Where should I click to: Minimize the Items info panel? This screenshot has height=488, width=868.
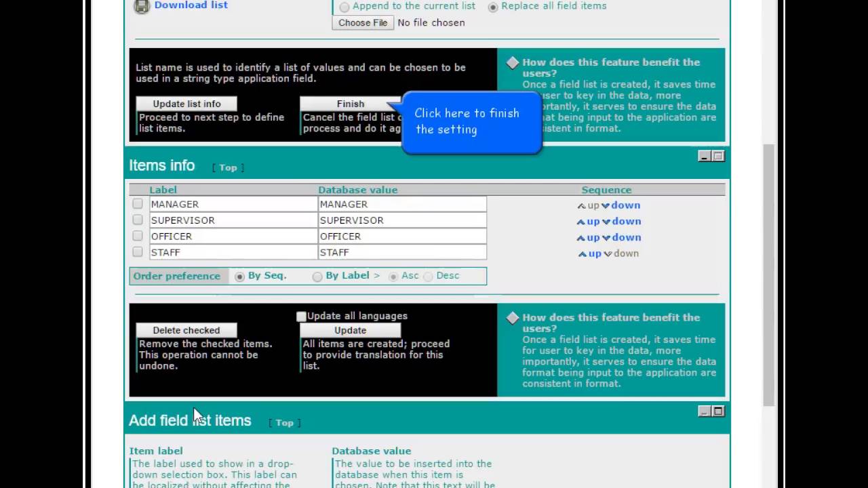[705, 156]
